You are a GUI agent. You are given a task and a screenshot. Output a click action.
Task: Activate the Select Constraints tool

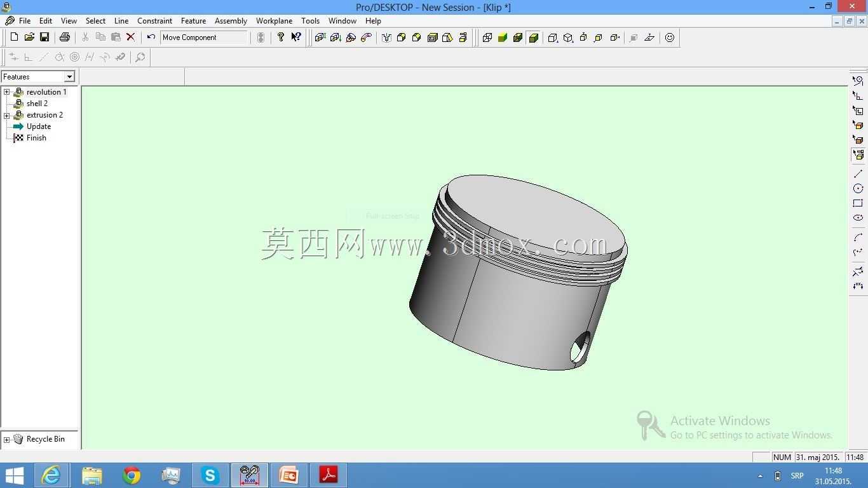[858, 95]
